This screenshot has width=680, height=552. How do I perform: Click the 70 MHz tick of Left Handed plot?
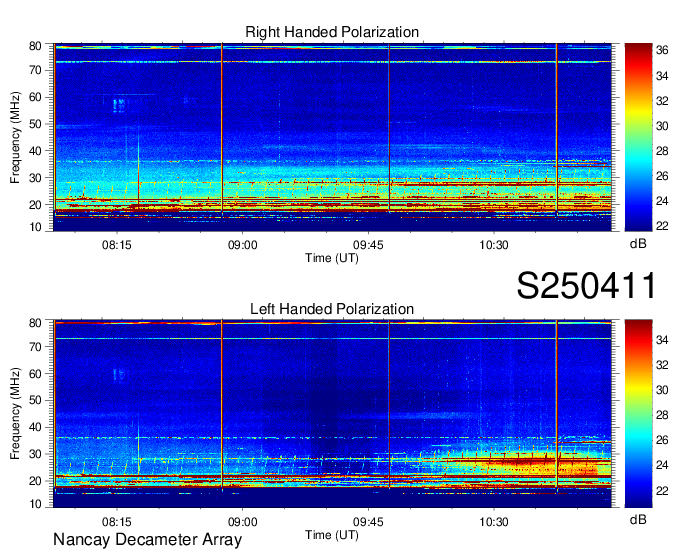point(35,346)
